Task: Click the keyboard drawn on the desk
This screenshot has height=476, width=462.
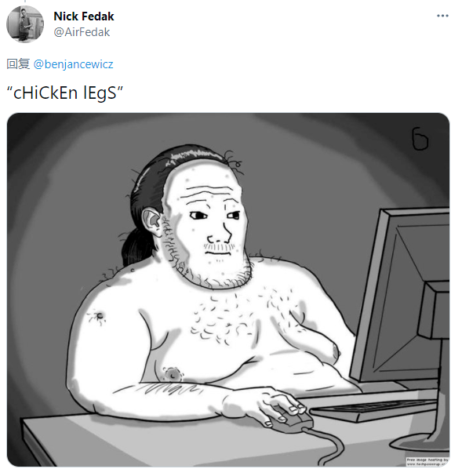Action: tap(375, 409)
